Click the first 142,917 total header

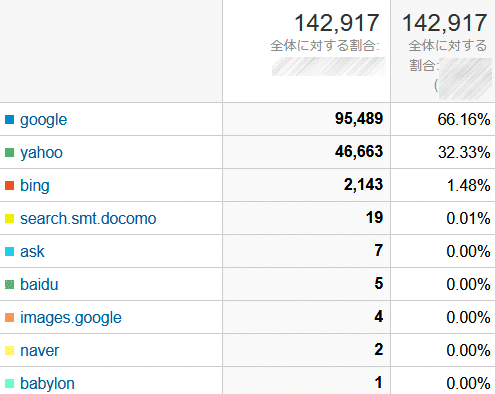(x=337, y=23)
